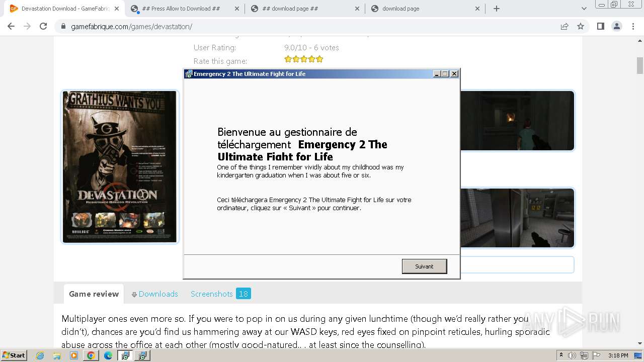Viewport: 644px width, 362px height.
Task: Switch to Chrome in the taskbar
Action: 91,355
